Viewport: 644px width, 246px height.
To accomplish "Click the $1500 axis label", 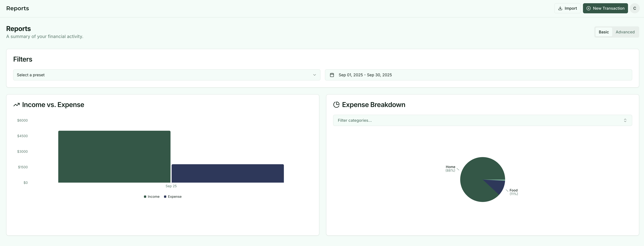I will coord(23,167).
